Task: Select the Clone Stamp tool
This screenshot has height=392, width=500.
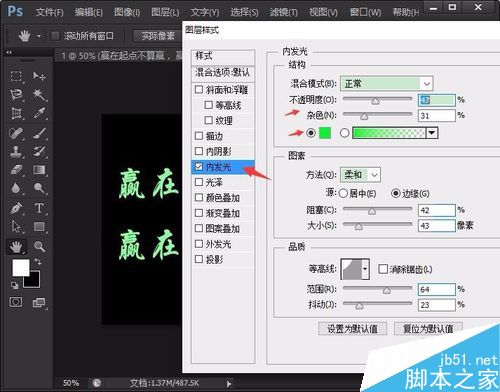Action: point(16,152)
